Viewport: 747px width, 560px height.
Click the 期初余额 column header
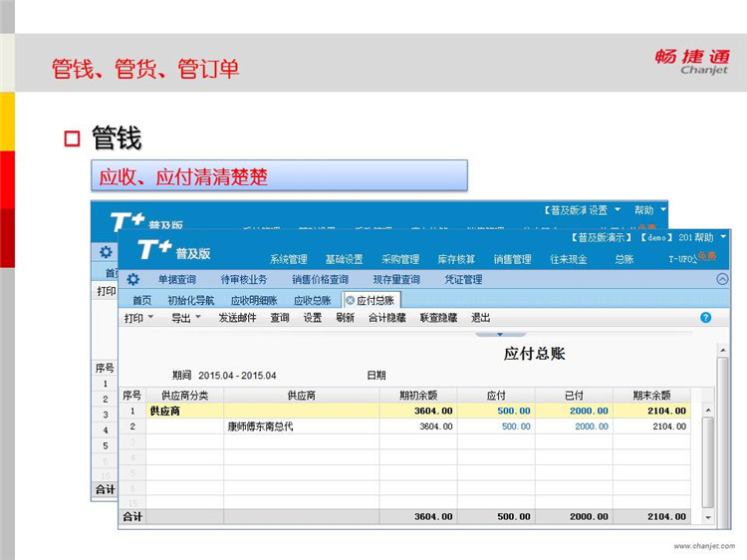tap(417, 396)
